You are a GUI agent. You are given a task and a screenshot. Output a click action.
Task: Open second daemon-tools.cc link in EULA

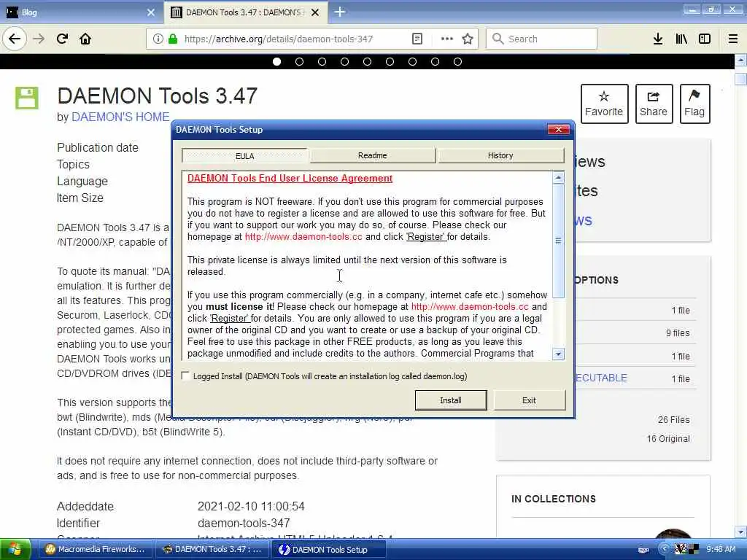[470, 307]
